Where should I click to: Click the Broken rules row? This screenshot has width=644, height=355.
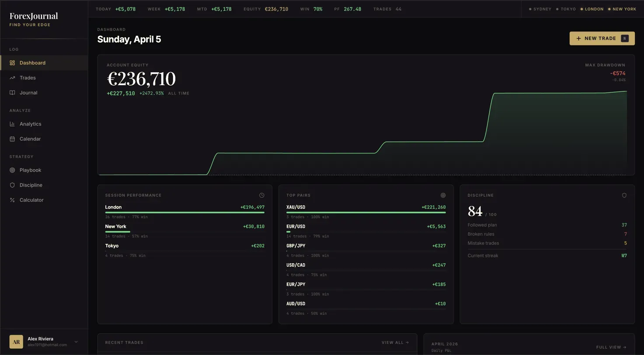(x=547, y=234)
